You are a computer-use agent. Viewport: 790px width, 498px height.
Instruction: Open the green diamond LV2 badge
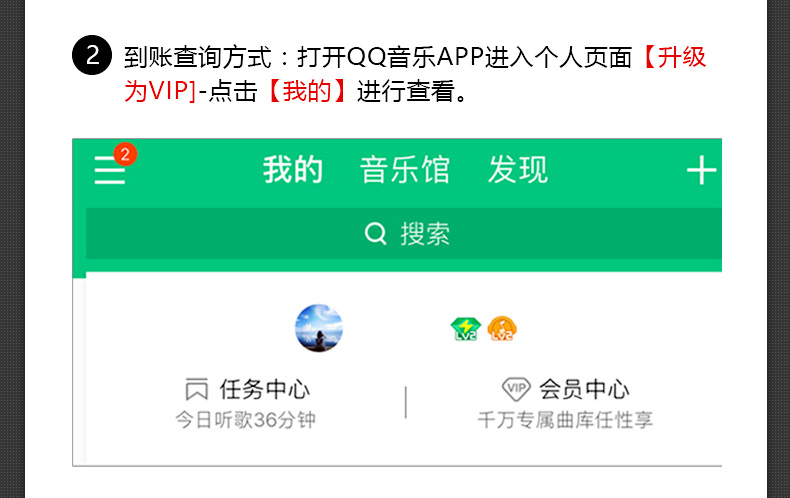point(466,329)
